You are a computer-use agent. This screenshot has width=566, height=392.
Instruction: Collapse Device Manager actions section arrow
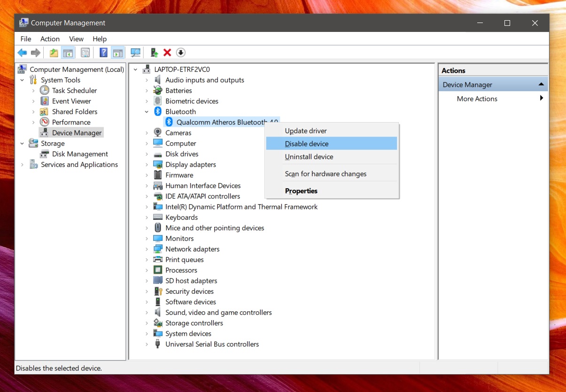tap(541, 85)
